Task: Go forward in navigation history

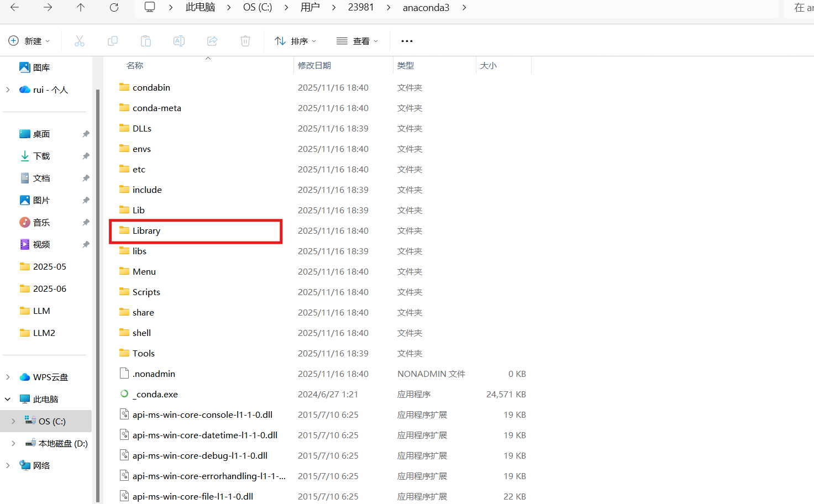Action: click(x=48, y=7)
